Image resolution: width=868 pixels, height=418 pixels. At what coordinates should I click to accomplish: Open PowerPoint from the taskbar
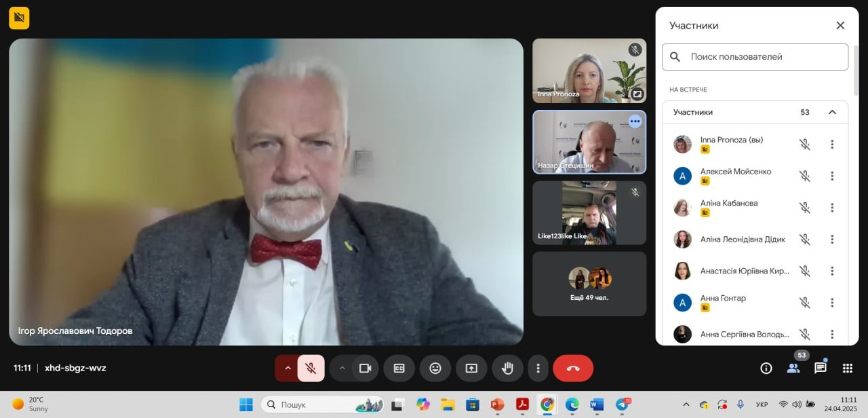[x=497, y=404]
